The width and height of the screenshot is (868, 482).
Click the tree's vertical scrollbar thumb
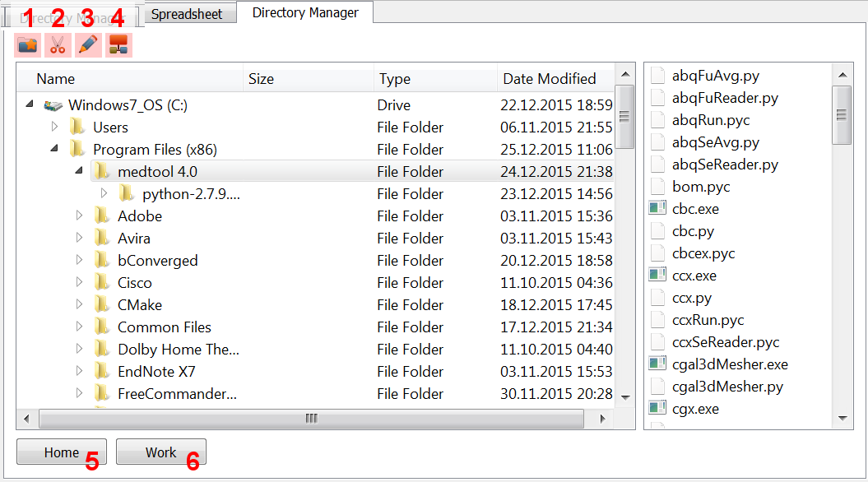click(625, 116)
